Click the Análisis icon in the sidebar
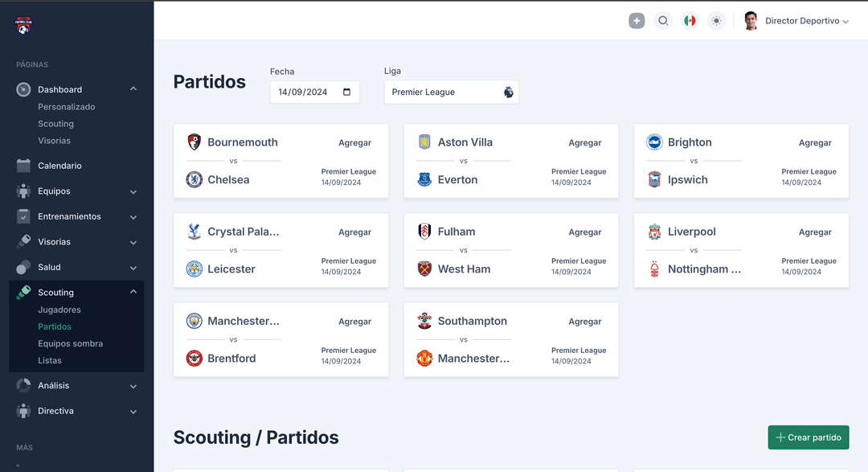Image resolution: width=868 pixels, height=472 pixels. coord(23,385)
